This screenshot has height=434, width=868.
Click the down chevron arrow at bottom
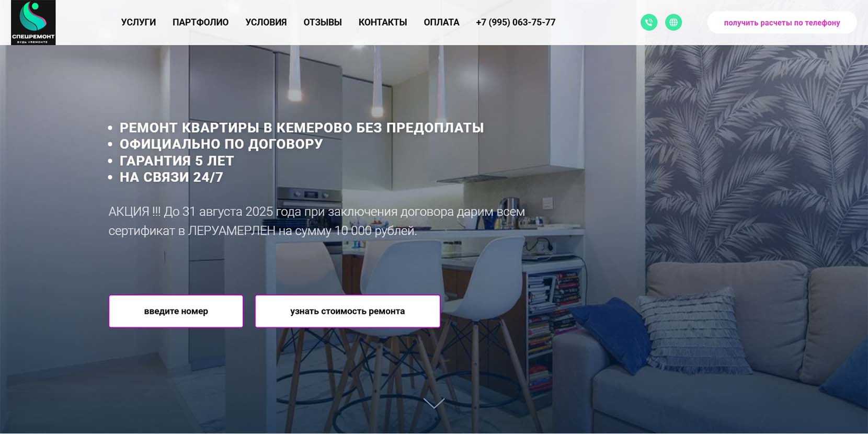point(434,403)
